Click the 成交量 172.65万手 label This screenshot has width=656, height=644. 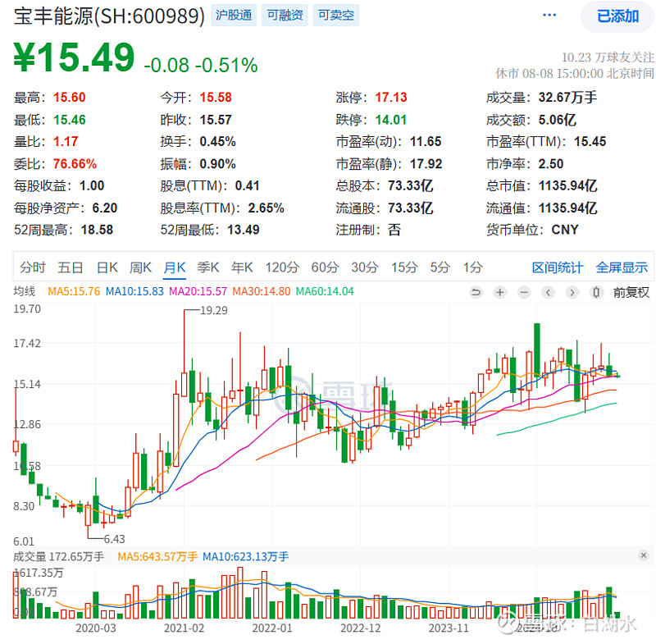[58, 556]
